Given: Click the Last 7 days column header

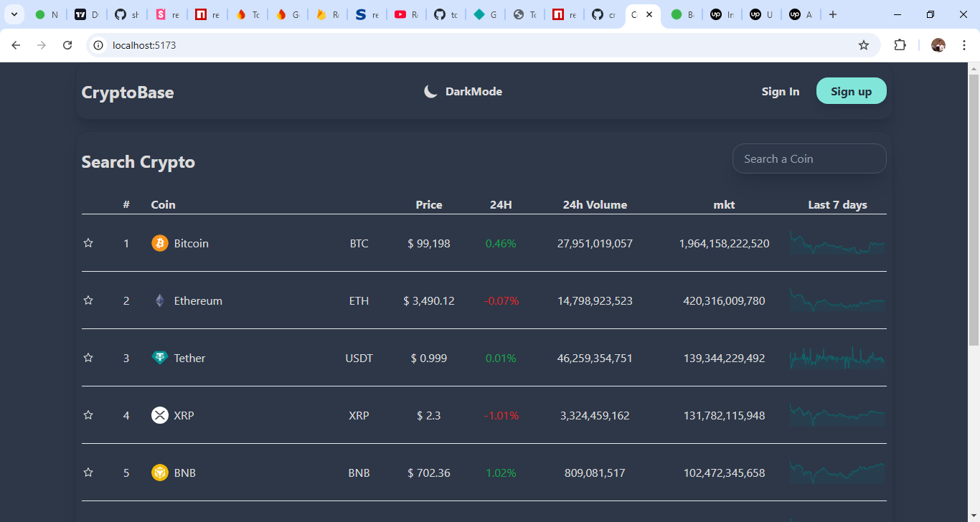Looking at the screenshot, I should (x=837, y=204).
